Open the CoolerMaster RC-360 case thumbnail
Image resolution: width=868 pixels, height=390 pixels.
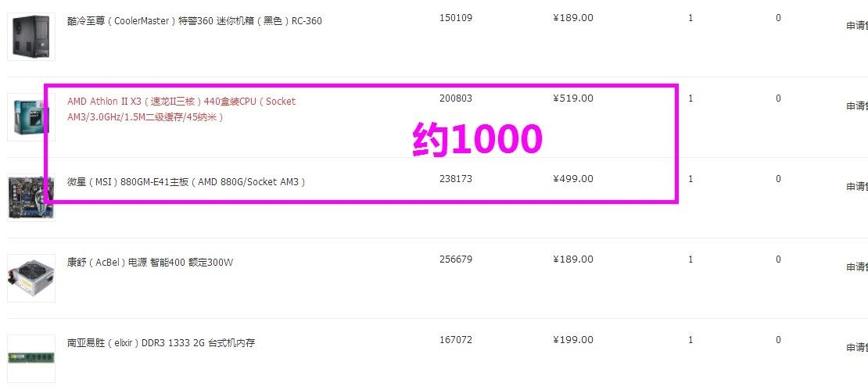point(31,37)
